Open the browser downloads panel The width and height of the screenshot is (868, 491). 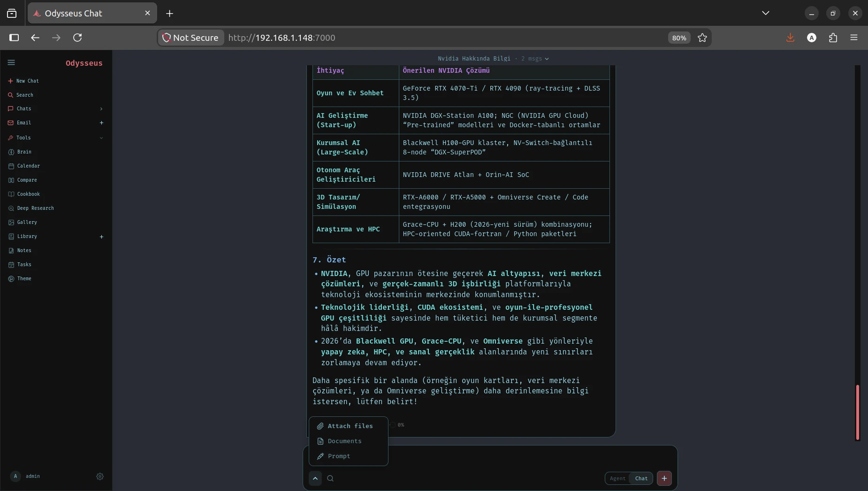click(791, 38)
